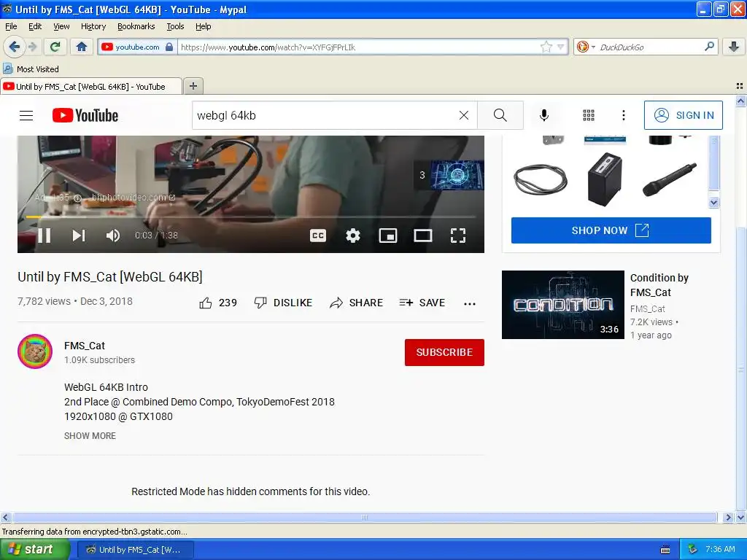Open FMS_Cat channel name link
Viewport: 747px width, 560px height.
click(85, 346)
